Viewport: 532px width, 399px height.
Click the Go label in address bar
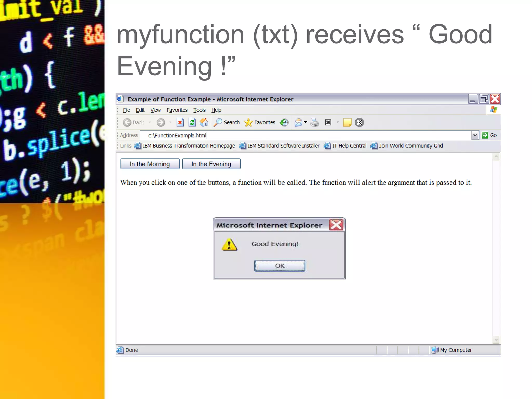click(x=493, y=135)
